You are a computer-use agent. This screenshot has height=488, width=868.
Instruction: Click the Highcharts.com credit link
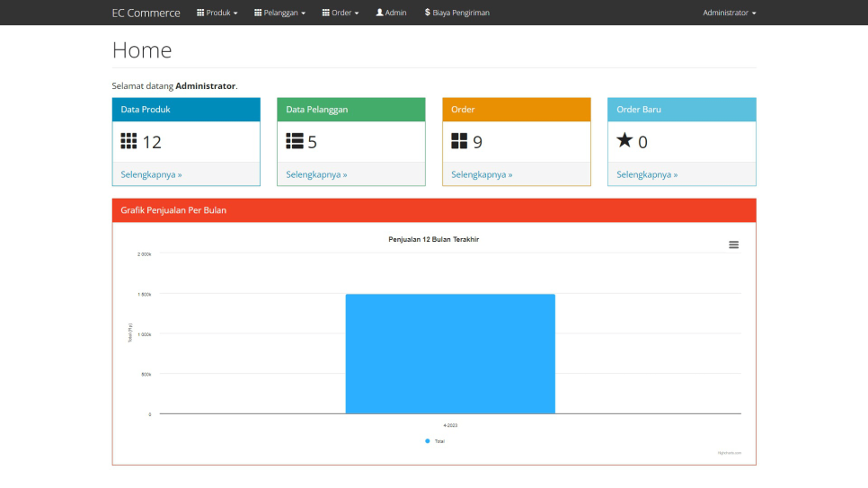729,453
